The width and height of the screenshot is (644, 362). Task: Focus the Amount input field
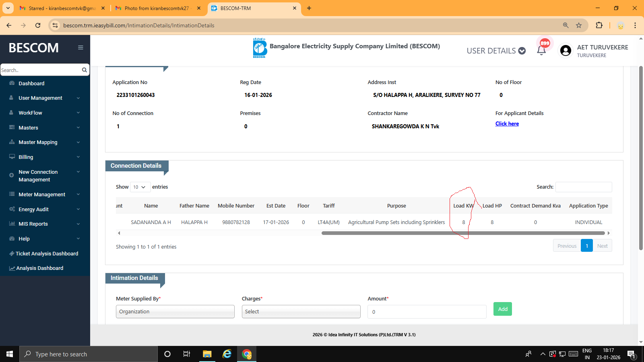pyautogui.click(x=427, y=312)
